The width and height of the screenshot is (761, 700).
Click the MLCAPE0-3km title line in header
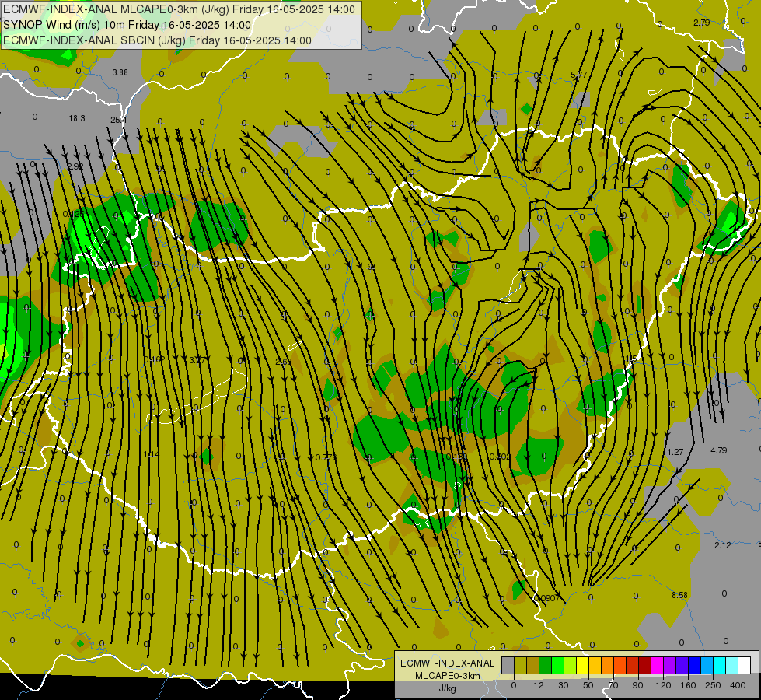point(179,9)
